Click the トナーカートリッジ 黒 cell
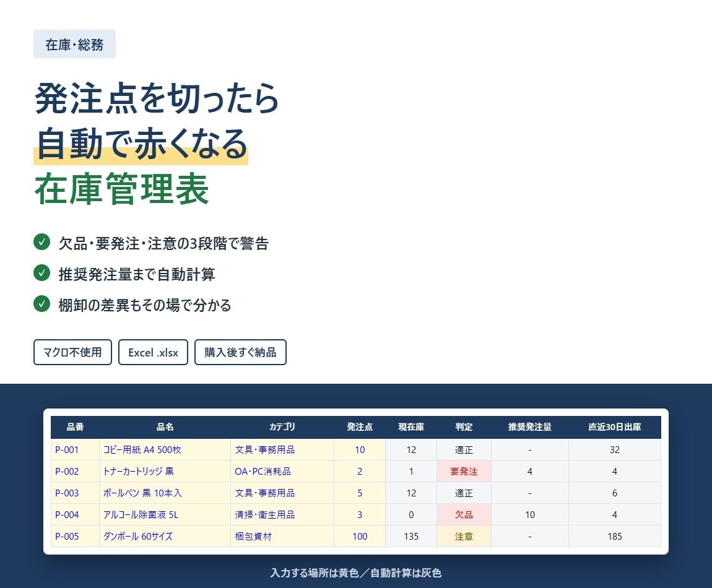This screenshot has height=588, width=712. (165, 471)
